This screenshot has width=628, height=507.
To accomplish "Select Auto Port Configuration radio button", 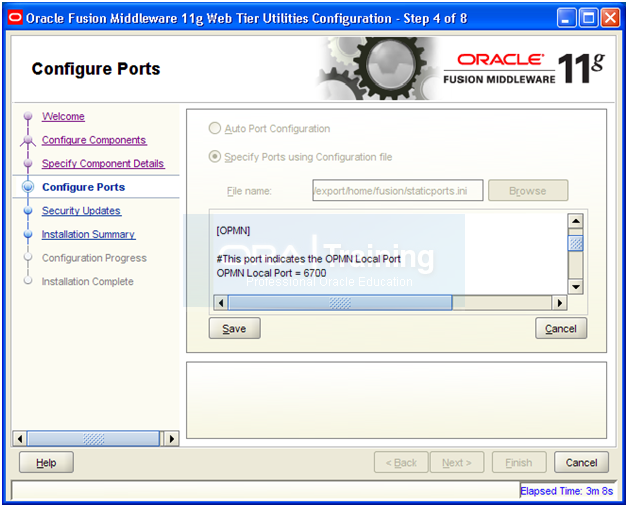I will tap(215, 129).
